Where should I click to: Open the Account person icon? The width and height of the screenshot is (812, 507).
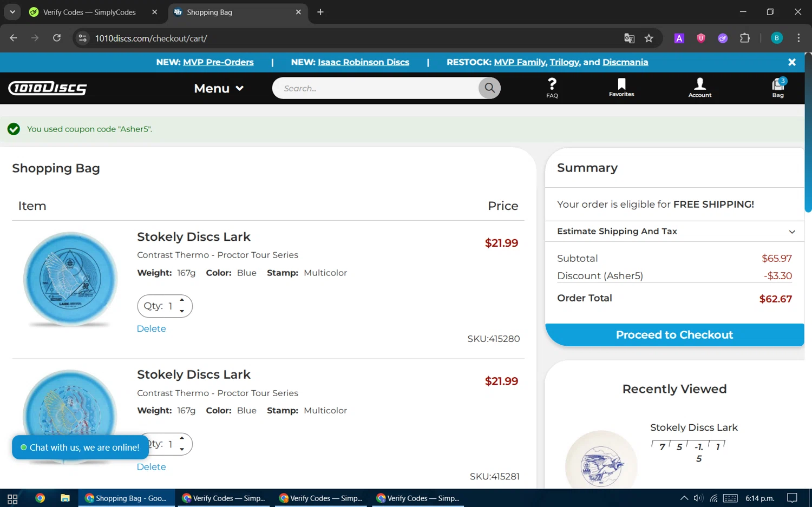699,88
